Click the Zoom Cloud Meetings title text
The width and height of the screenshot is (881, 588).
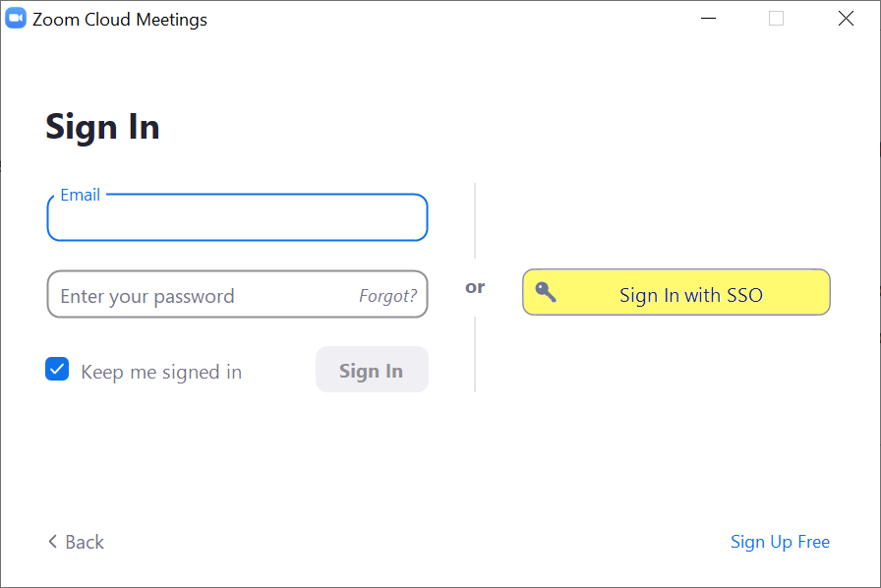point(120,20)
